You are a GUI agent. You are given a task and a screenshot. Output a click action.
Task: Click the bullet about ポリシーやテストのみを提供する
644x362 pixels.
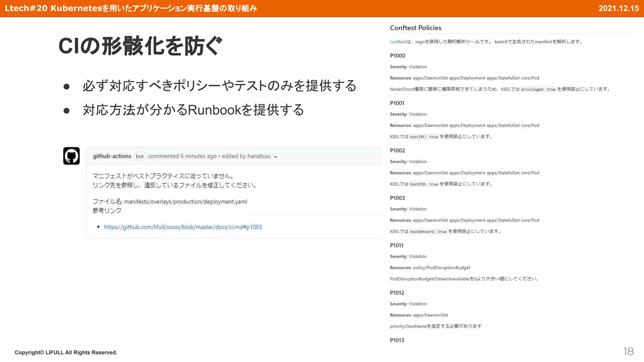(x=219, y=86)
